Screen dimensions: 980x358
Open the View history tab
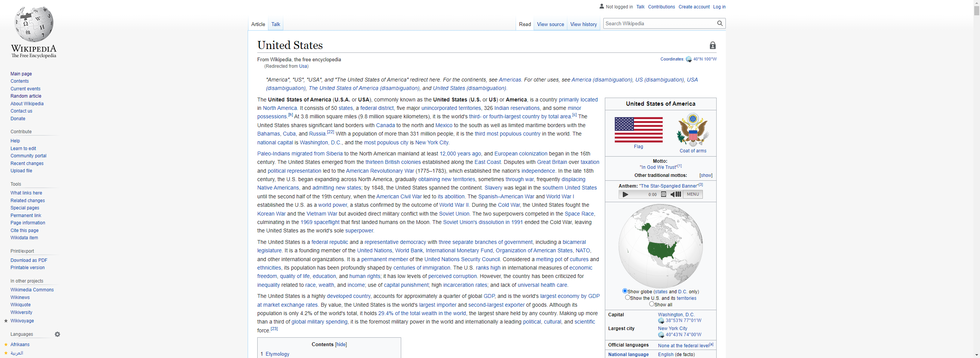pyautogui.click(x=583, y=24)
